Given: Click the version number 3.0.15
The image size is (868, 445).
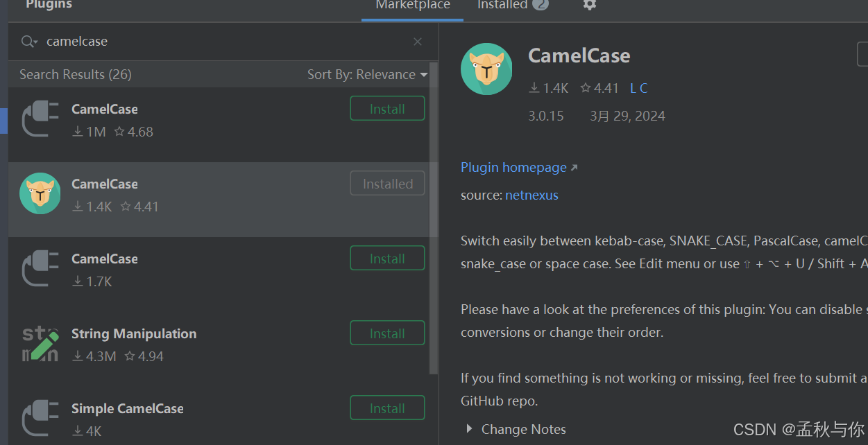Looking at the screenshot, I should coord(546,116).
